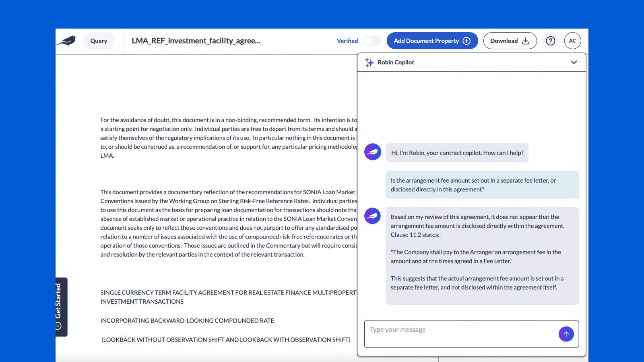Click the 'Robin Copilot' panel title
This screenshot has width=644, height=362.
pyautogui.click(x=396, y=62)
